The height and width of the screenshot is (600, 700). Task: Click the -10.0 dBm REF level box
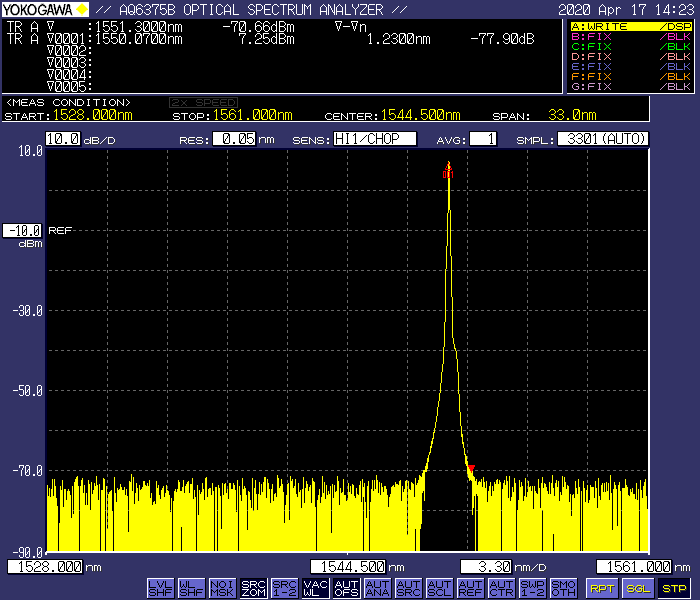(22, 230)
